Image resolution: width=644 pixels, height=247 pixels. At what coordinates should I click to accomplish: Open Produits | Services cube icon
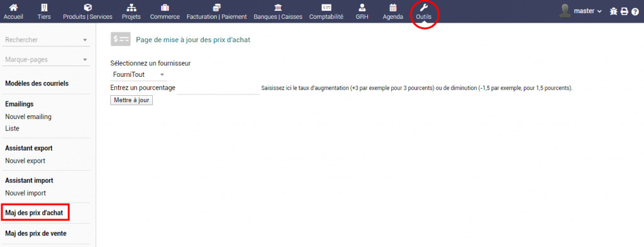[87, 8]
